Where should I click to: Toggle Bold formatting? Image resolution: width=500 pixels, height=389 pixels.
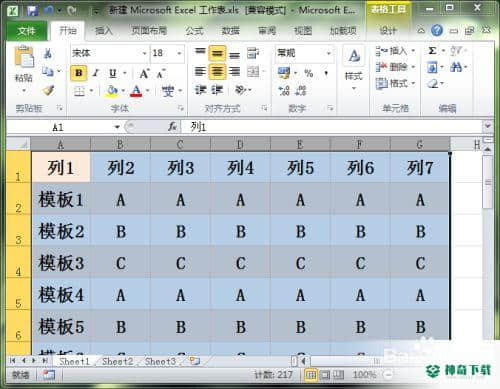pos(79,73)
